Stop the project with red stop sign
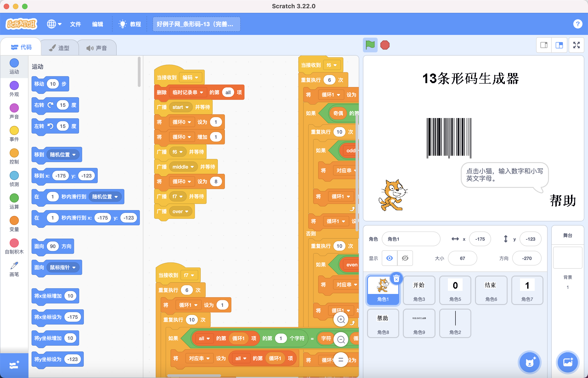 tap(385, 45)
